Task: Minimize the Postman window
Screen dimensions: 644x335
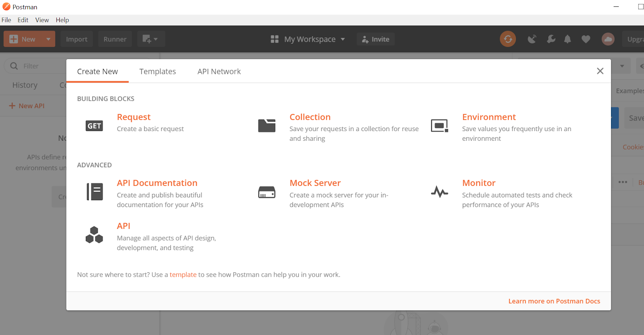Action: coord(616,7)
